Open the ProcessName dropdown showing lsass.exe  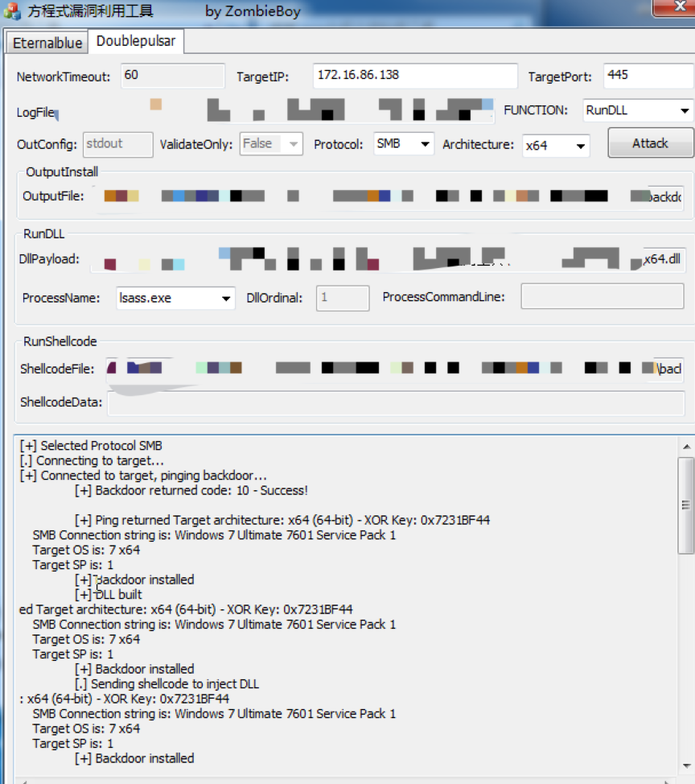click(x=175, y=298)
